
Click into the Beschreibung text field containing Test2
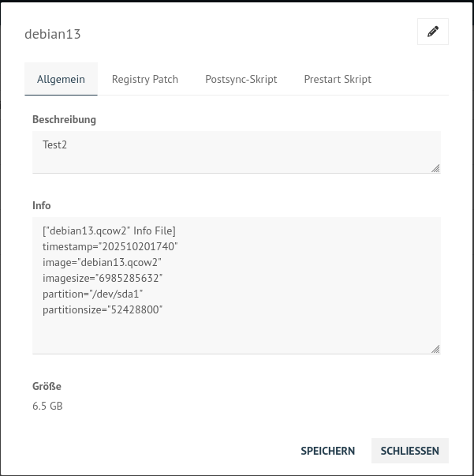pyautogui.click(x=236, y=151)
